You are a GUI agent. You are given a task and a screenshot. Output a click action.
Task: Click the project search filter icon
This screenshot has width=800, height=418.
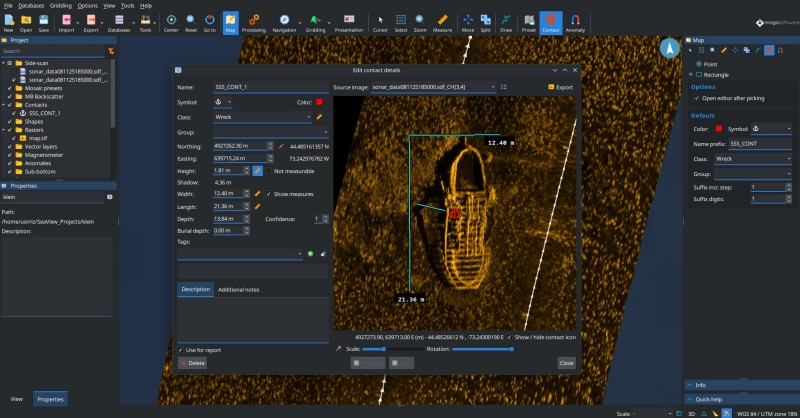(x=111, y=51)
